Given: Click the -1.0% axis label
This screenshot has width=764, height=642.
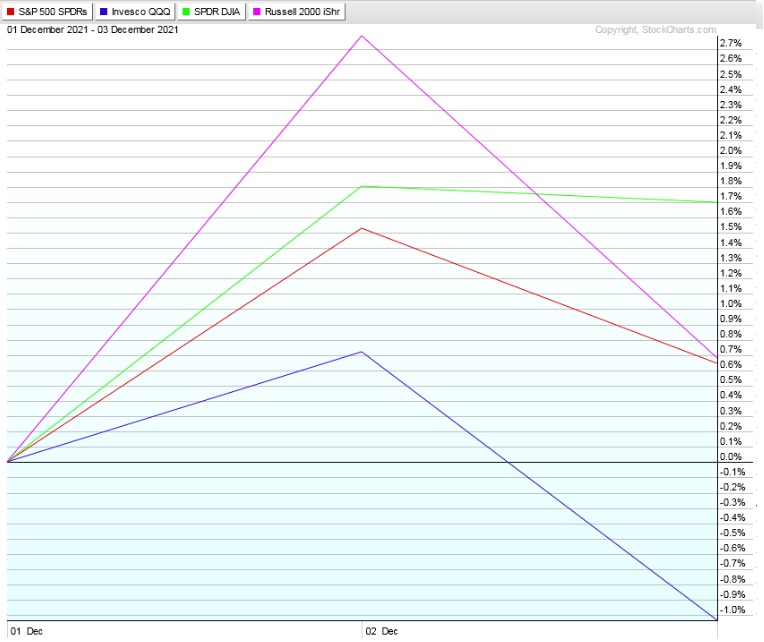Looking at the screenshot, I should tap(732, 610).
